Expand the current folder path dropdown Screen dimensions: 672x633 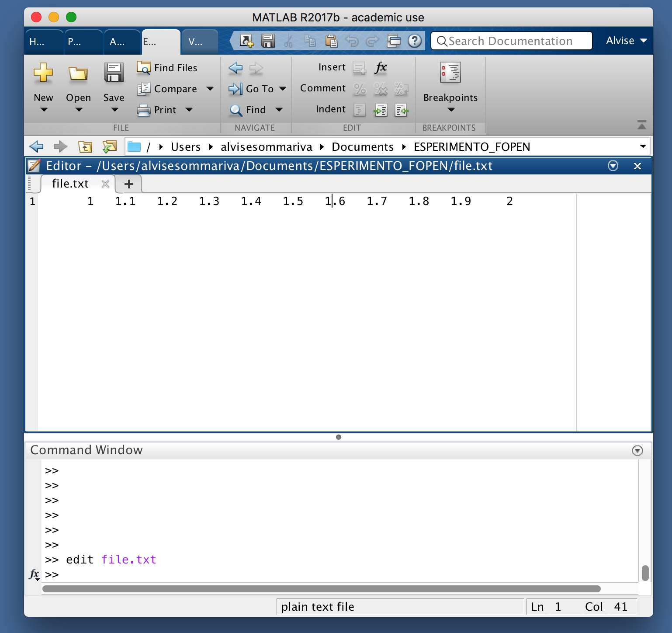pos(643,146)
